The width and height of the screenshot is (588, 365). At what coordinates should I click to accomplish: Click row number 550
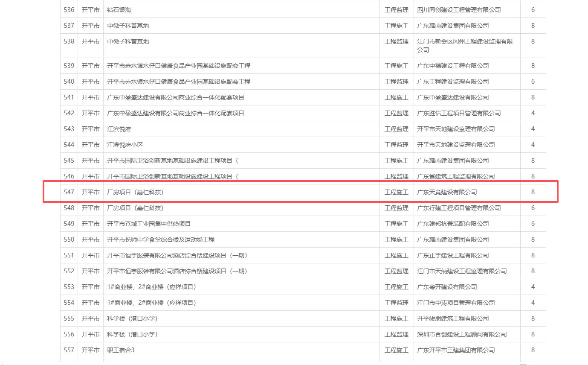(69, 239)
